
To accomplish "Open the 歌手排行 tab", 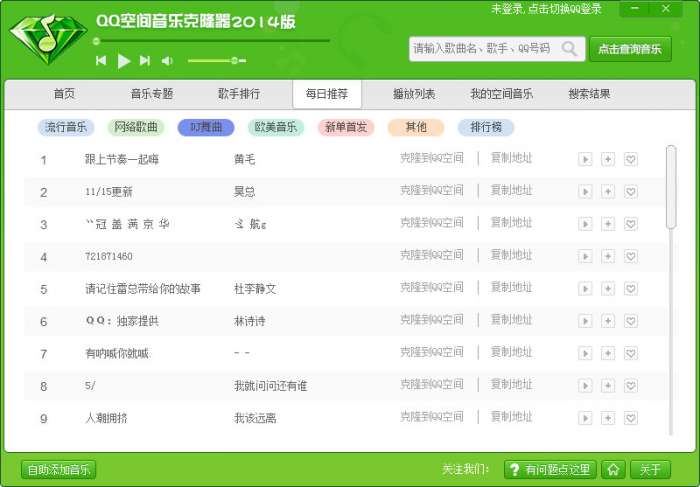I will pos(239,94).
